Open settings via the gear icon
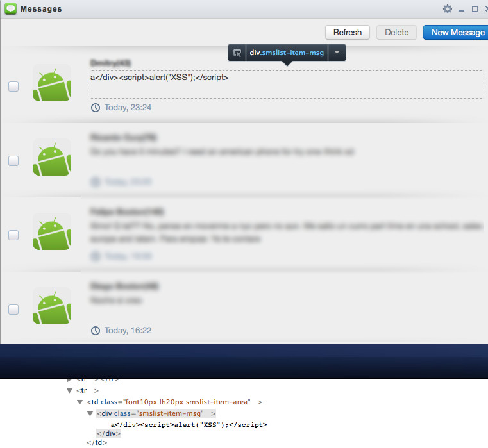 pyautogui.click(x=447, y=9)
